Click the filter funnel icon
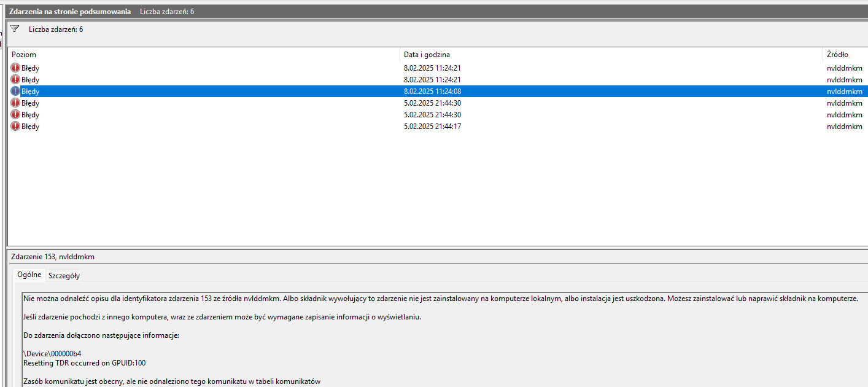The image size is (868, 387). tap(15, 29)
